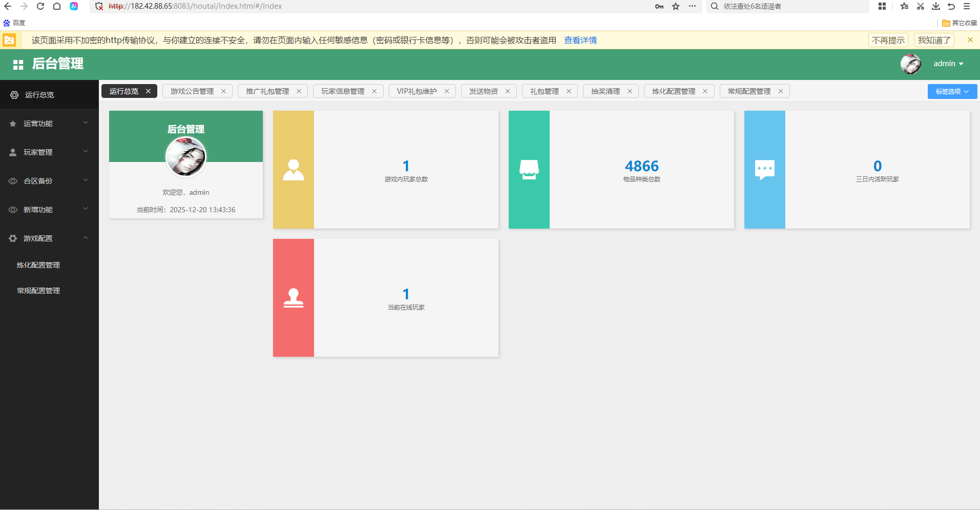
Task: Open the admin user dropdown
Action: tap(948, 64)
